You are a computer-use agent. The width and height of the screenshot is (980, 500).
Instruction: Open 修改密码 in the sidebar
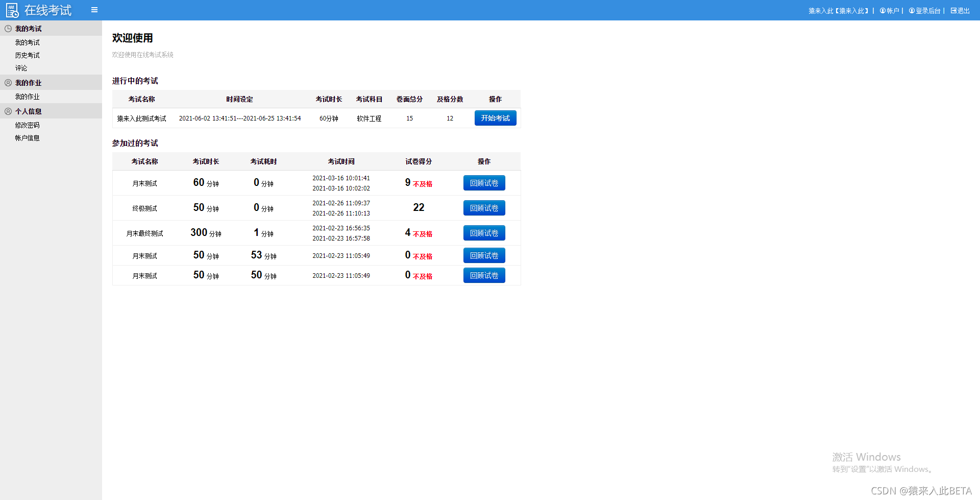[27, 125]
